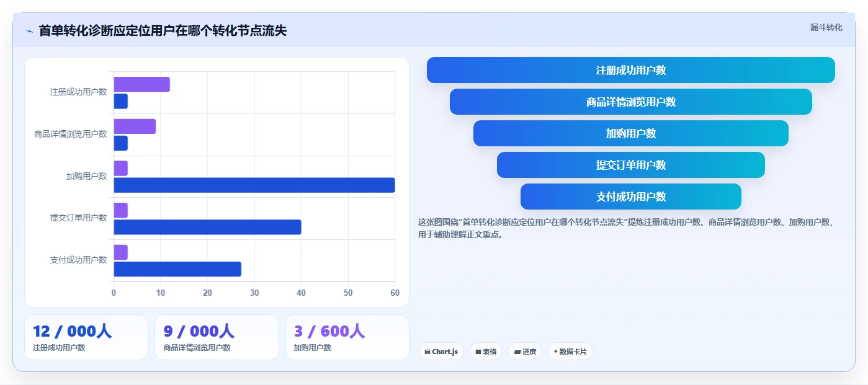Click the long blue bar for 加购用户数
This screenshot has height=385, width=868.
point(254,185)
